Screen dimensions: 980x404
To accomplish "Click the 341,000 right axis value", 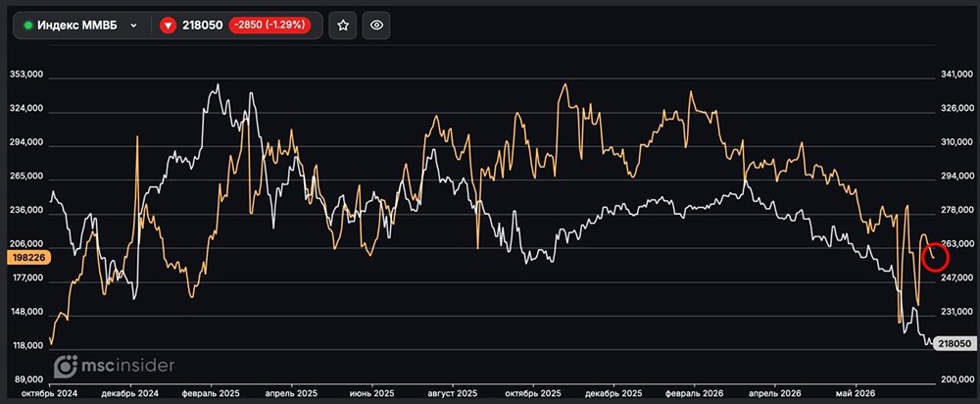I will 957,75.
